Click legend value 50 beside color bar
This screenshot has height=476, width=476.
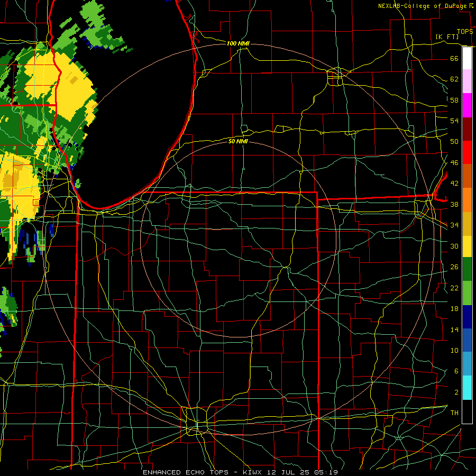tap(454, 141)
